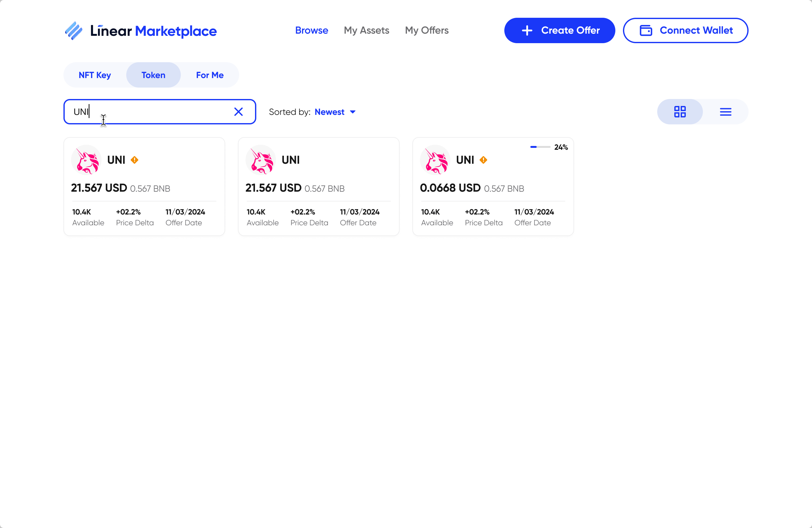Click the Sorted by label

pyautogui.click(x=289, y=112)
